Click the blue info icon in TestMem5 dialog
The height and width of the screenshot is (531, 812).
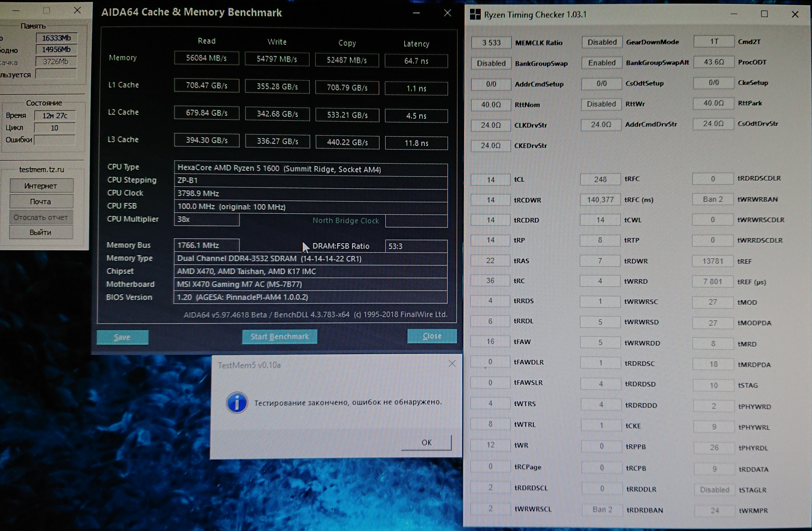point(237,403)
